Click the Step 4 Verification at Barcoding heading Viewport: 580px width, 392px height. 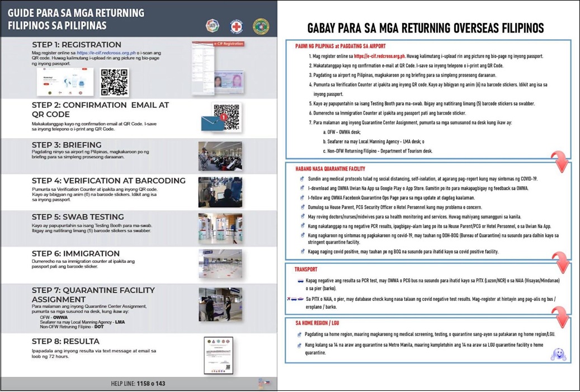[109, 181]
